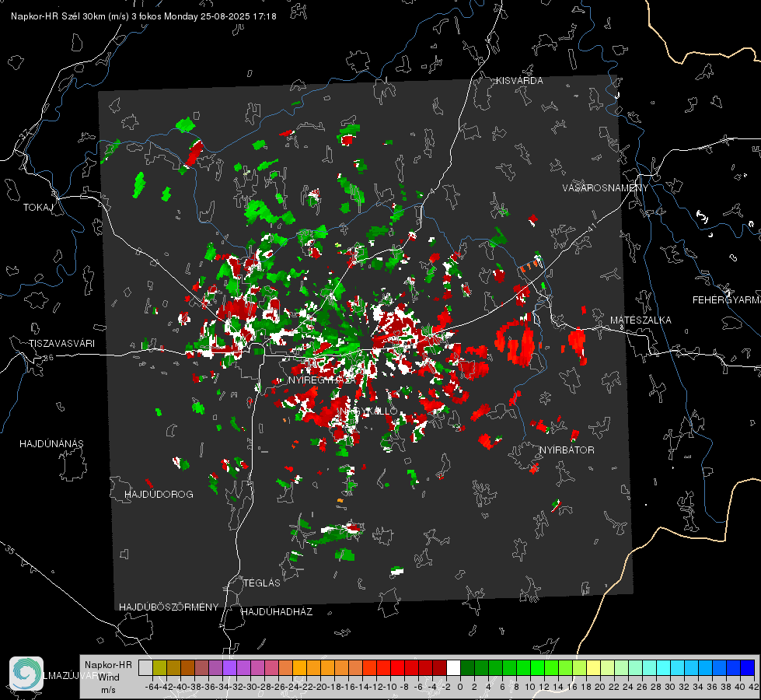Image resolution: width=761 pixels, height=700 pixels.
Task: Click road number 35 at the lower left
Action: pos(11,550)
